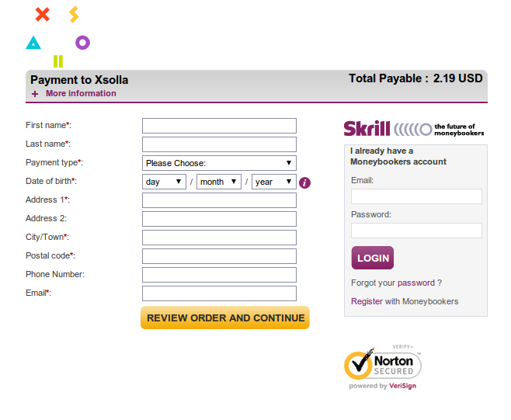The height and width of the screenshot is (420, 511).
Task: Open the Payment type dropdown
Action: pos(219,163)
